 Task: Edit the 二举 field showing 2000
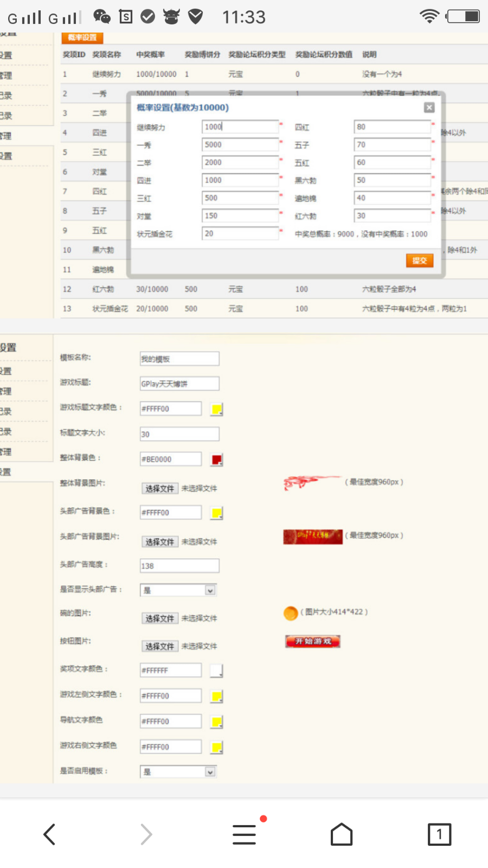point(240,162)
